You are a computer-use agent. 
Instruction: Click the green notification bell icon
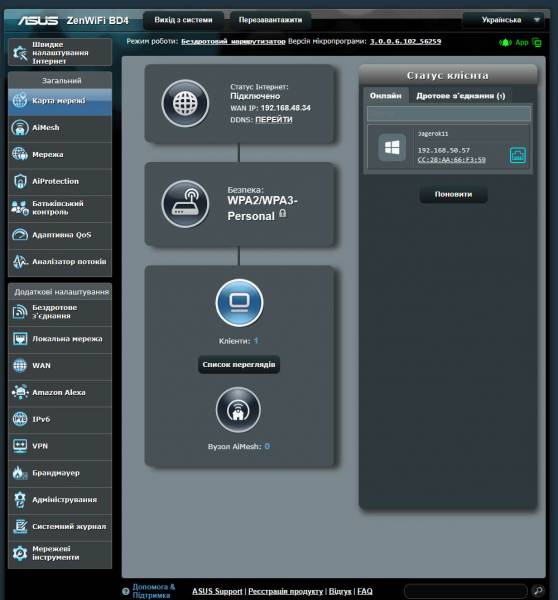(505, 42)
